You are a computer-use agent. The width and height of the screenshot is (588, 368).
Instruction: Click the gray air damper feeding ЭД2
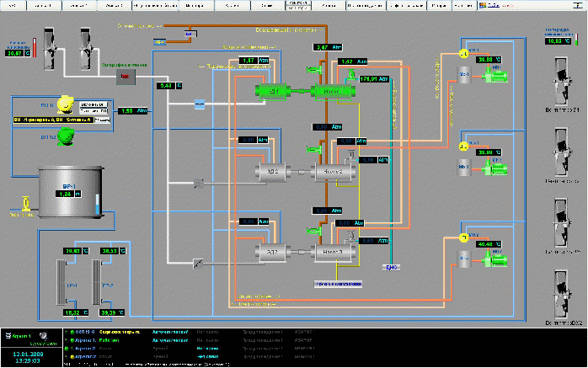[x=199, y=184]
